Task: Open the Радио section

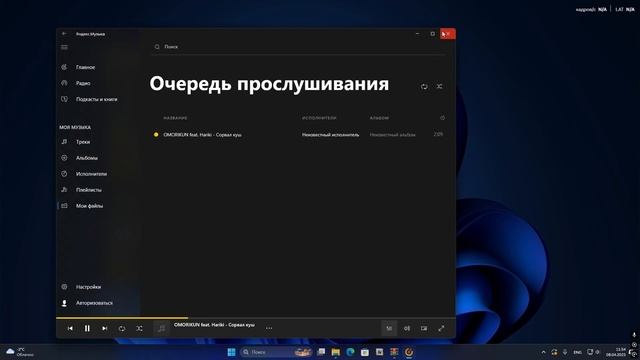Action: pyautogui.click(x=83, y=83)
